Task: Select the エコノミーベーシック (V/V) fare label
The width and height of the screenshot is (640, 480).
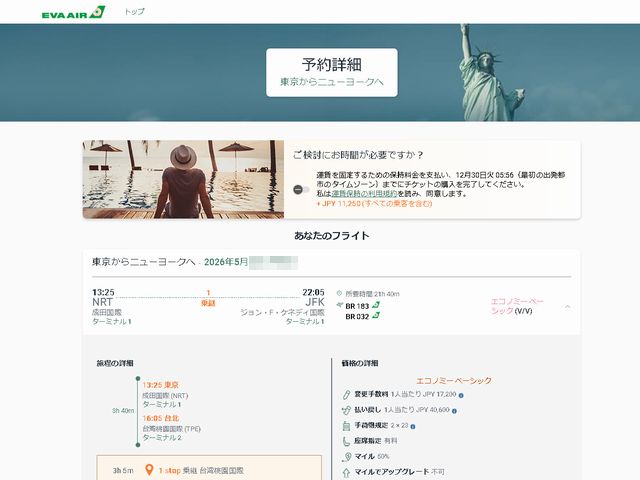Action: coord(519,305)
